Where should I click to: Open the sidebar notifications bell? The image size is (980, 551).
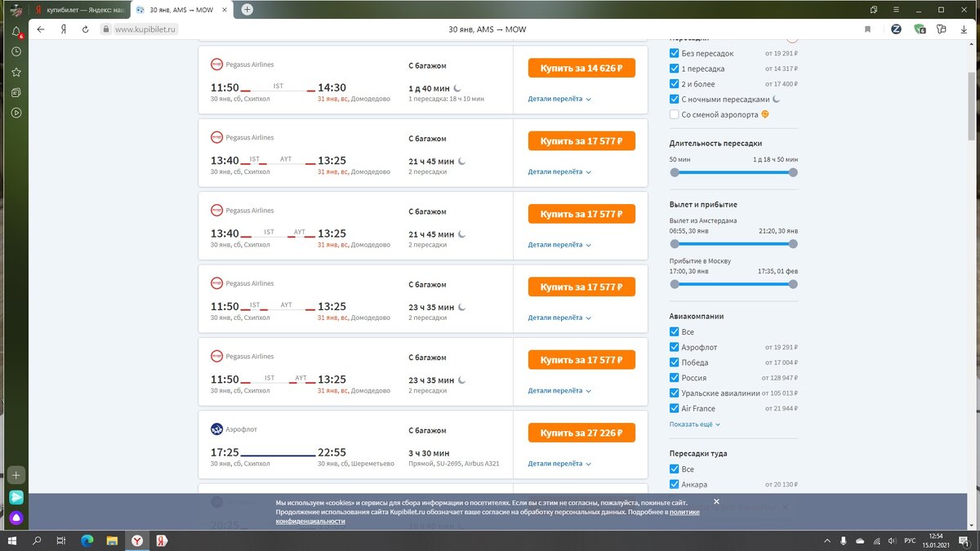click(x=16, y=31)
